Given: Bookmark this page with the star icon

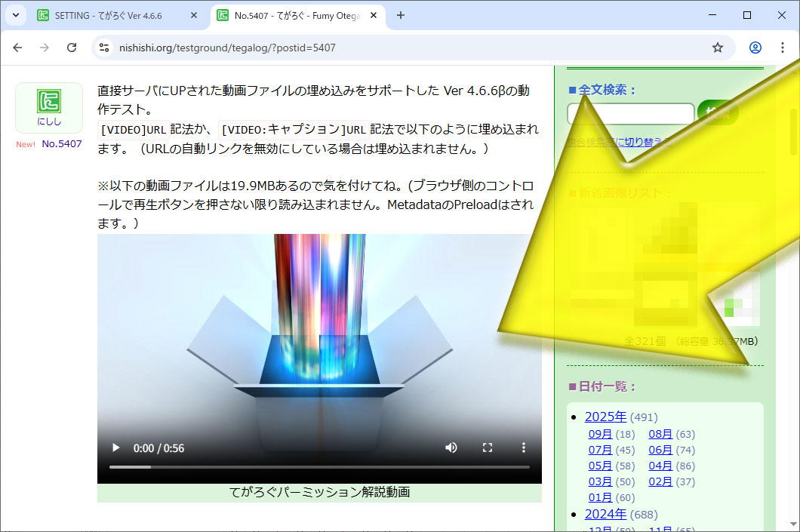Looking at the screenshot, I should click(717, 48).
